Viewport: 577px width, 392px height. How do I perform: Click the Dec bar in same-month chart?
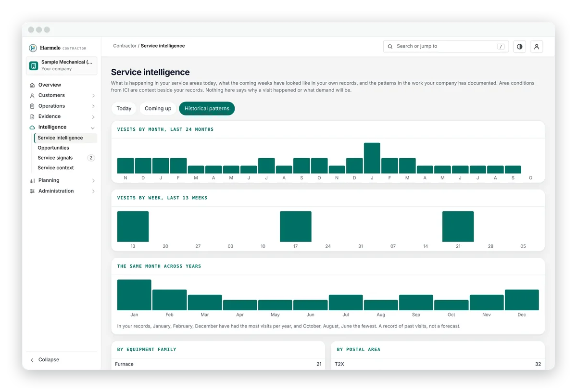[x=522, y=300]
